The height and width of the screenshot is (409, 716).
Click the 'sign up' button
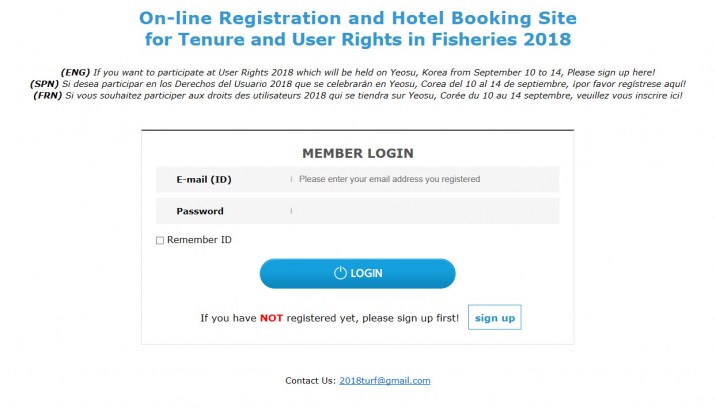click(494, 318)
